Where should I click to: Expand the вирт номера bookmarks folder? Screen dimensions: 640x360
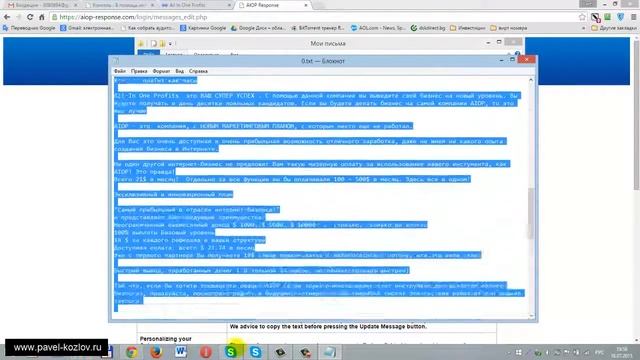509,28
